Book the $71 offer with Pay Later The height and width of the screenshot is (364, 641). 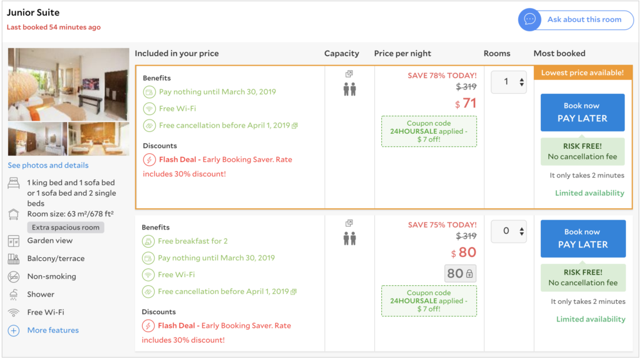tap(582, 113)
